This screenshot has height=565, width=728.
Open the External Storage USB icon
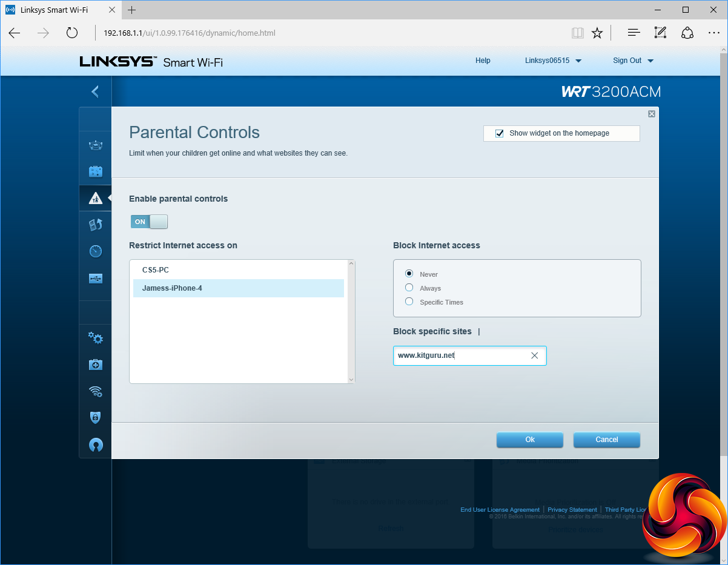[96, 279]
